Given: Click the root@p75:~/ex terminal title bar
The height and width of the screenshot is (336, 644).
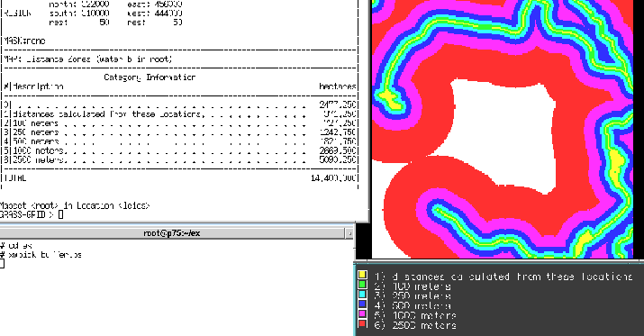Looking at the screenshot, I should (x=172, y=233).
